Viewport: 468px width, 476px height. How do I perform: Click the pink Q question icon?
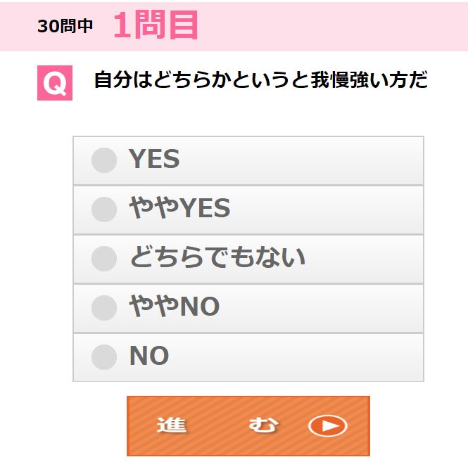55,83
